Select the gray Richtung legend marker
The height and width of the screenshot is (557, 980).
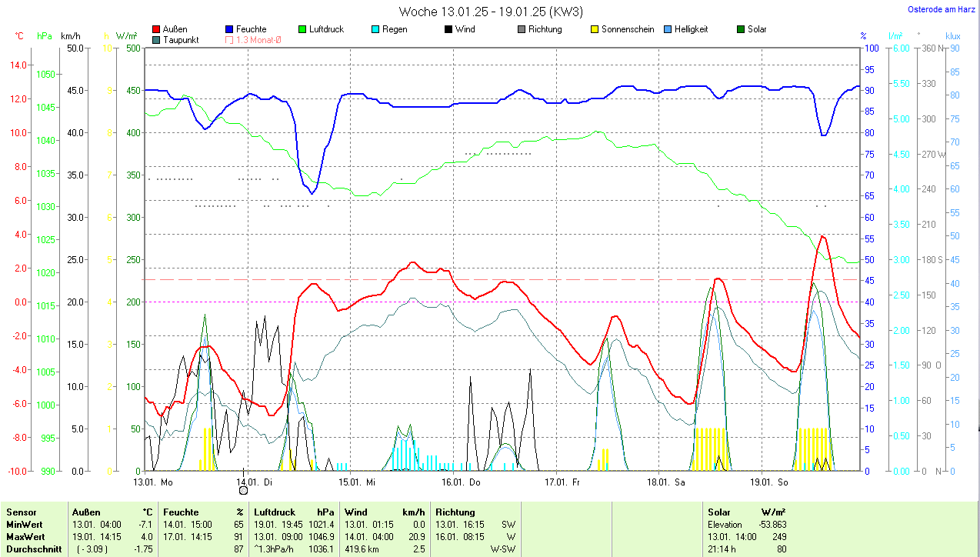(x=522, y=29)
